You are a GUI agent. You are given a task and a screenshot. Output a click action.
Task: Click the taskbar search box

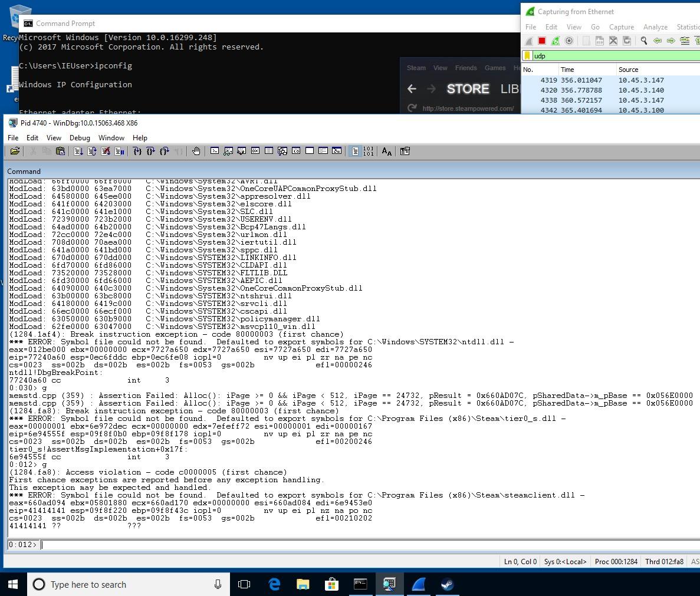(x=129, y=584)
